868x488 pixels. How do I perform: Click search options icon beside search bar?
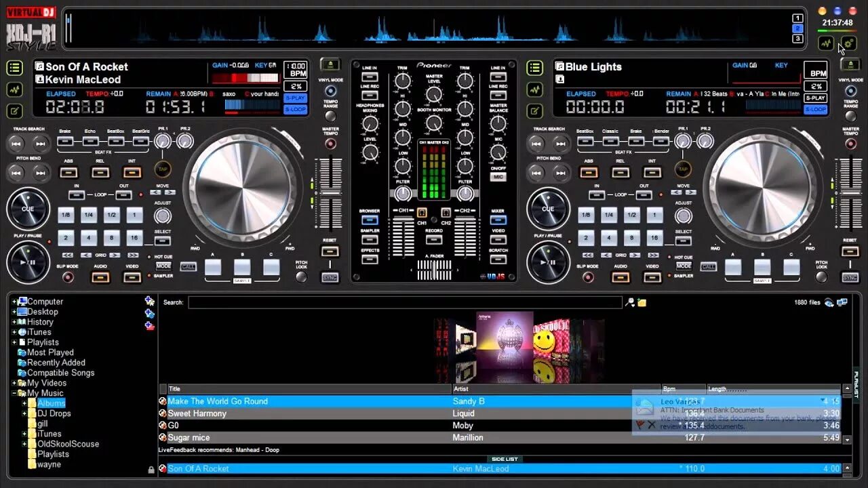[630, 302]
